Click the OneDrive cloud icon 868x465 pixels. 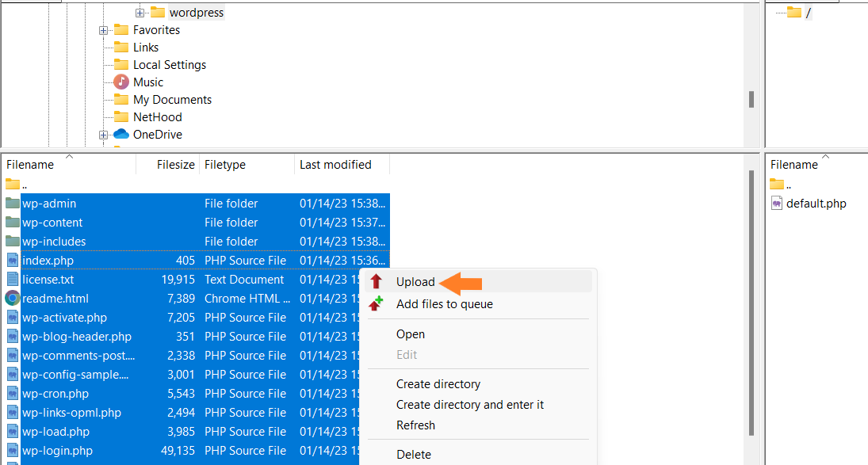point(121,135)
